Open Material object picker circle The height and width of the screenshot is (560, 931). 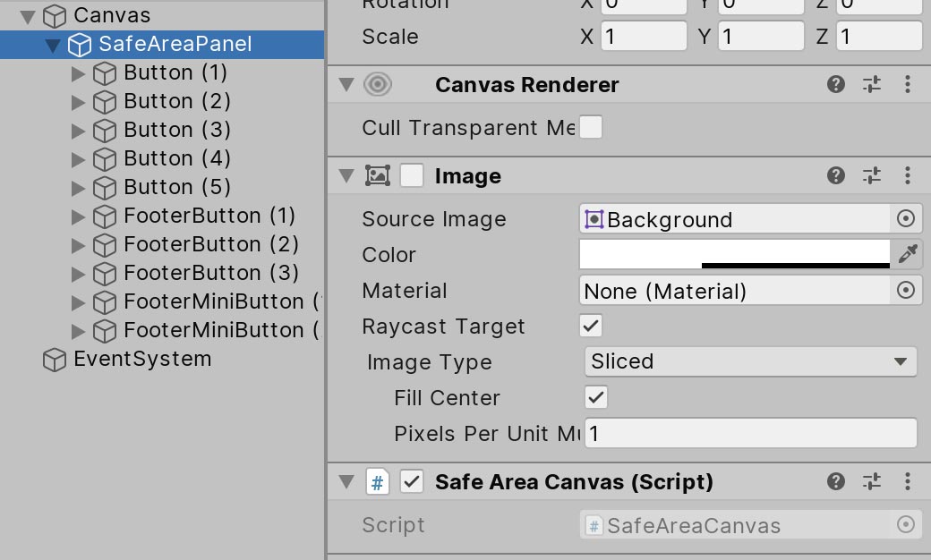click(x=906, y=291)
